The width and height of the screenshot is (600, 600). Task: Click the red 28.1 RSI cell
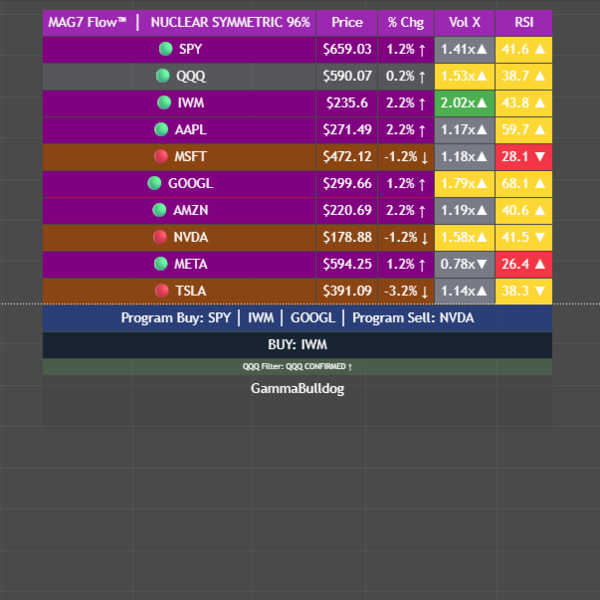coord(524,157)
